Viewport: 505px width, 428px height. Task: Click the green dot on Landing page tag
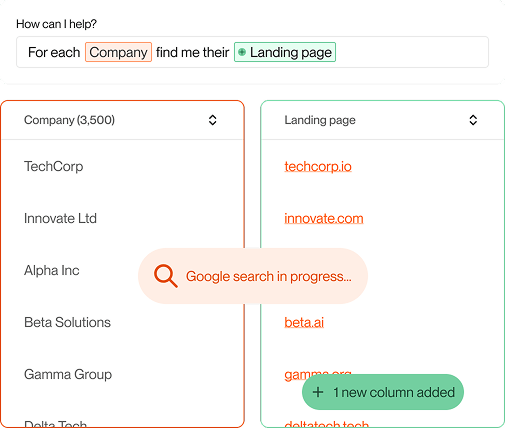point(242,52)
